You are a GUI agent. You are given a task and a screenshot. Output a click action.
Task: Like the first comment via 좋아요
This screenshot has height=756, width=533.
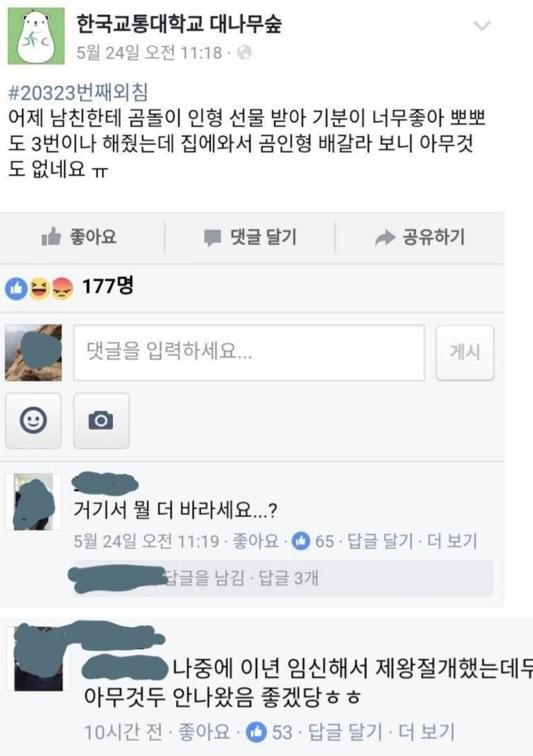tap(256, 541)
